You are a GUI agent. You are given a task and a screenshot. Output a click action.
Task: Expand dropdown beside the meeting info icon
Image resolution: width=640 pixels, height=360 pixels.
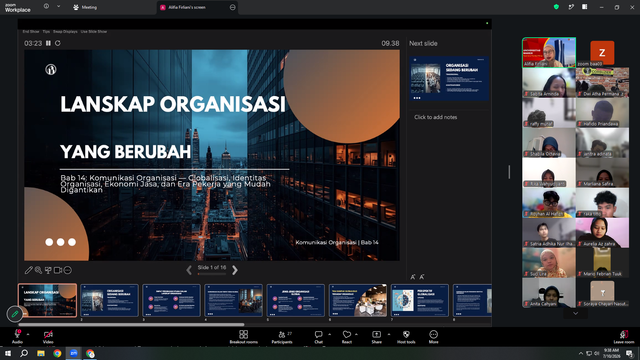point(58,7)
